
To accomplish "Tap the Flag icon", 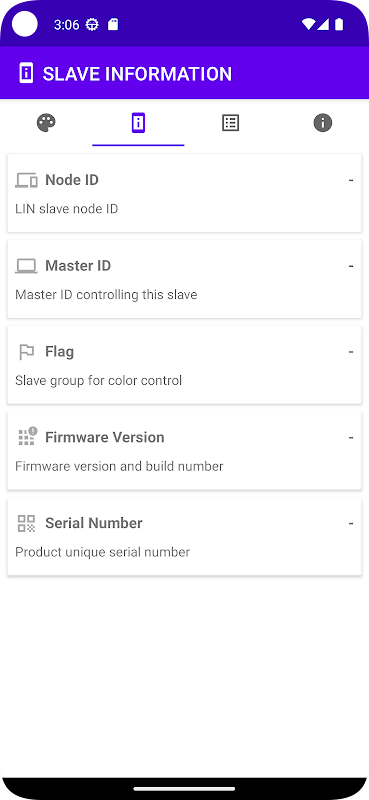I will point(26,352).
